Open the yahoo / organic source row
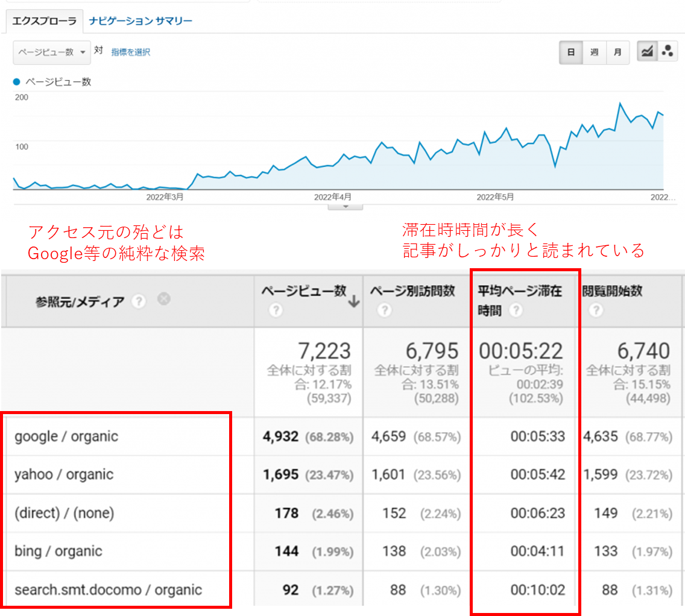Viewport: 685px width, 616px height. pos(64,474)
